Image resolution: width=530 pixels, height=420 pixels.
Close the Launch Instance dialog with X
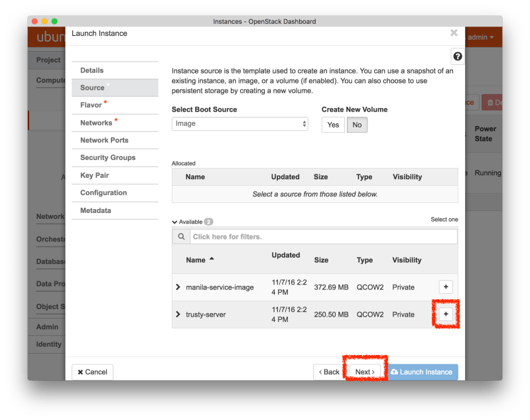(x=454, y=33)
